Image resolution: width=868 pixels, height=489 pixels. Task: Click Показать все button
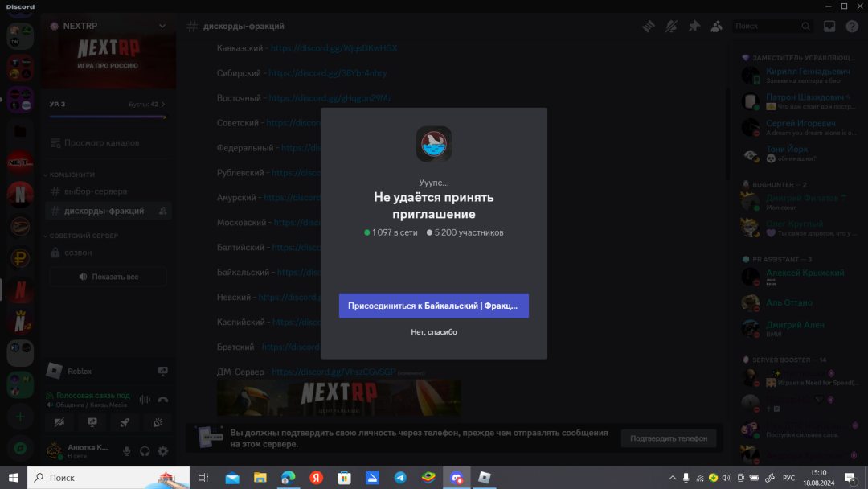(108, 277)
